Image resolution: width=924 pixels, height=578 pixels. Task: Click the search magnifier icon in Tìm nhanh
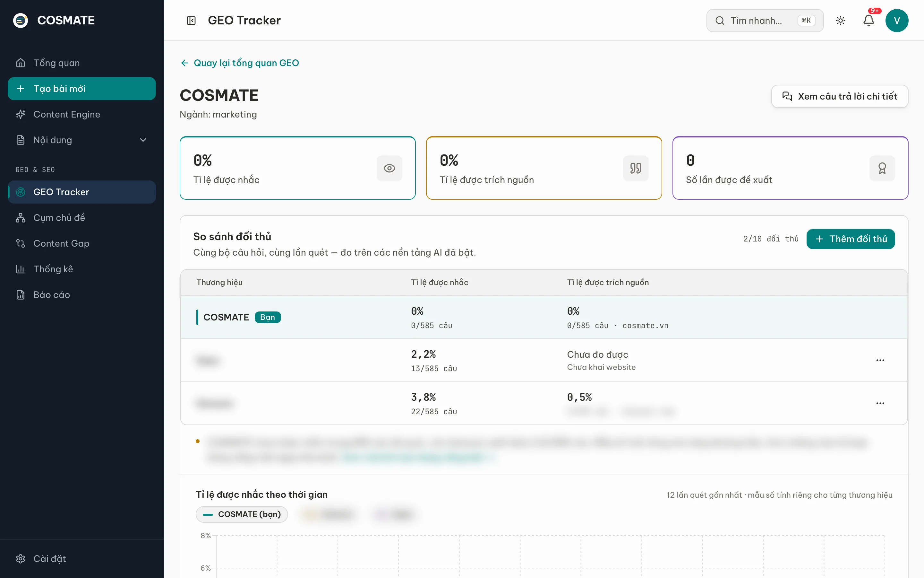(720, 20)
